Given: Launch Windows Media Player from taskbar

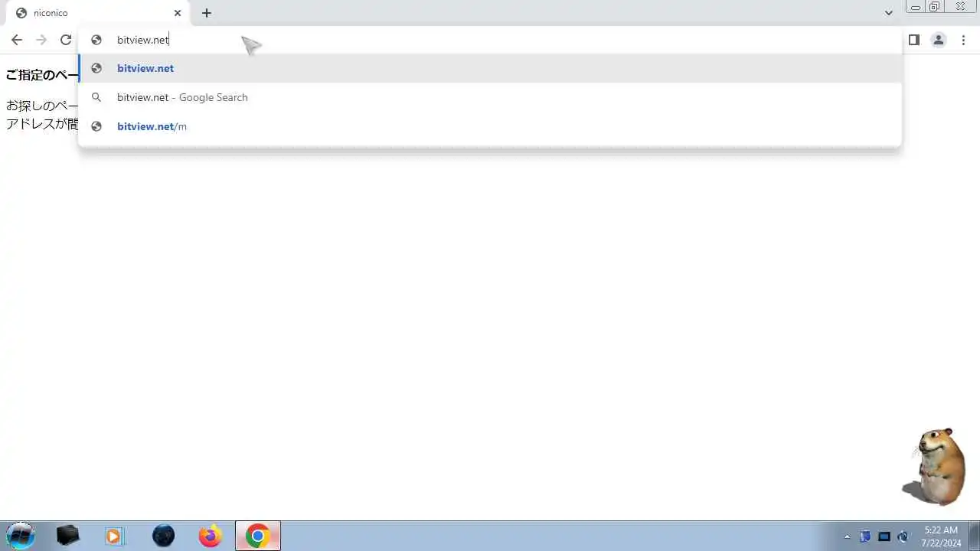Looking at the screenshot, I should click(x=114, y=536).
